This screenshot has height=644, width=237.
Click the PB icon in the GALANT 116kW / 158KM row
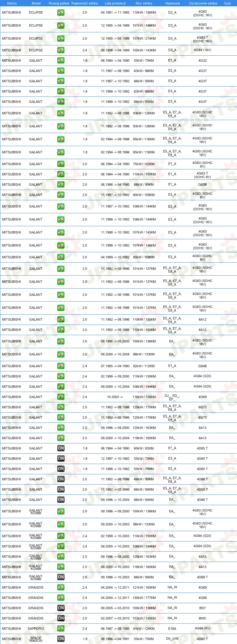click(x=61, y=397)
